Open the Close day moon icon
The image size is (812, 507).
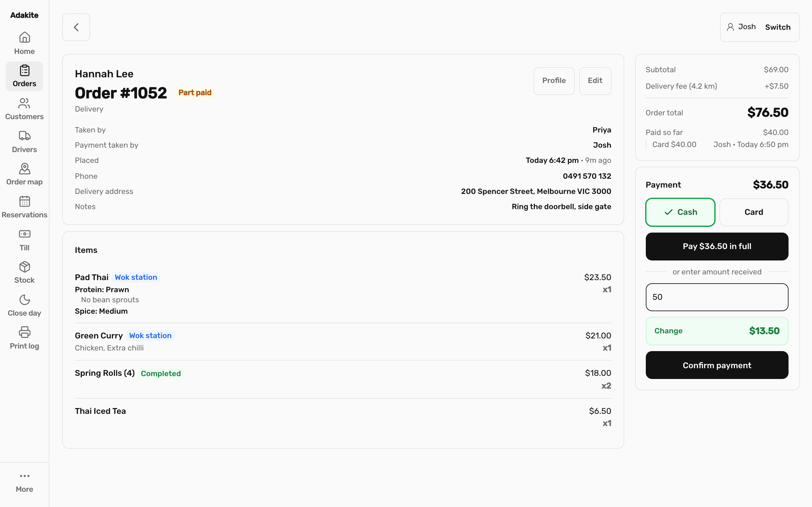point(24,300)
